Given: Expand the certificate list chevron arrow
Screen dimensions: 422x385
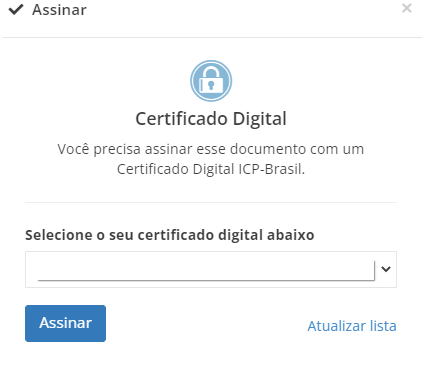Looking at the screenshot, I should point(386,269).
